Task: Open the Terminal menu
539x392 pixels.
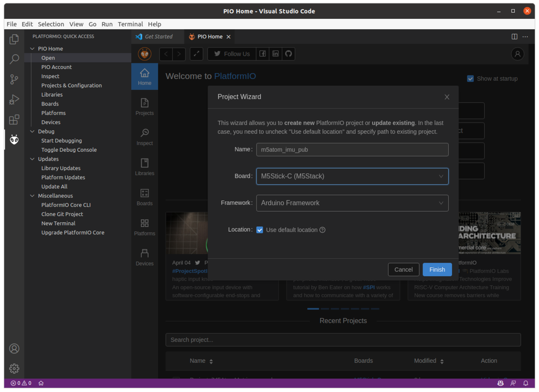Action: coord(130,24)
